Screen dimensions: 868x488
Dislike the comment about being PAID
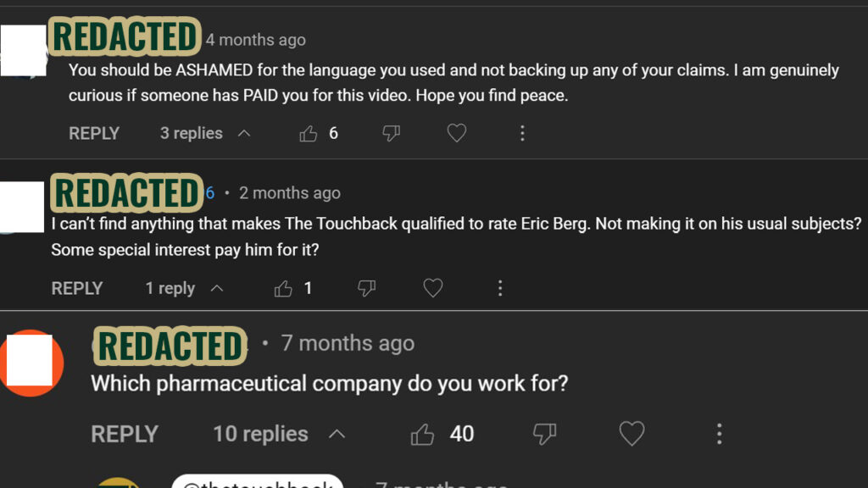pos(391,133)
